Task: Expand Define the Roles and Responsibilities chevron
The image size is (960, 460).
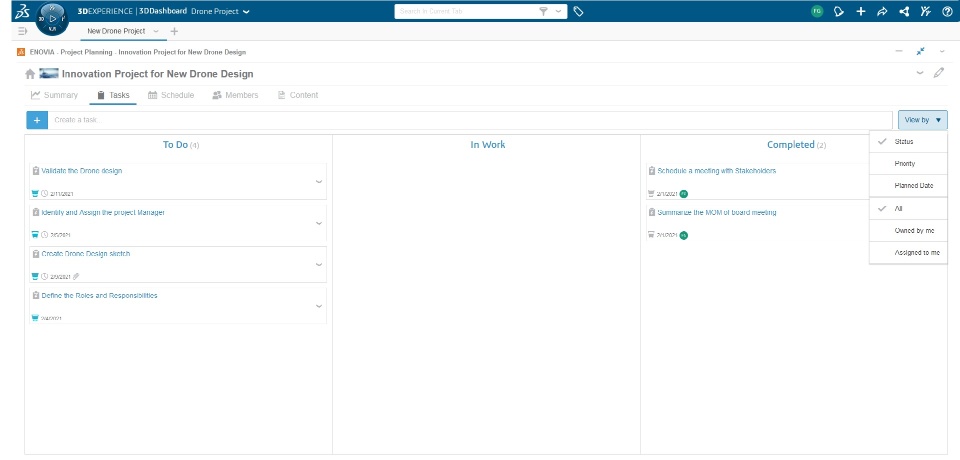Action: pyautogui.click(x=318, y=306)
